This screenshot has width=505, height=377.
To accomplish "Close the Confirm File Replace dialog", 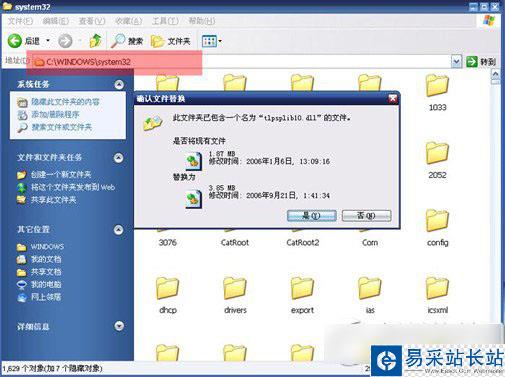I will coord(393,98).
